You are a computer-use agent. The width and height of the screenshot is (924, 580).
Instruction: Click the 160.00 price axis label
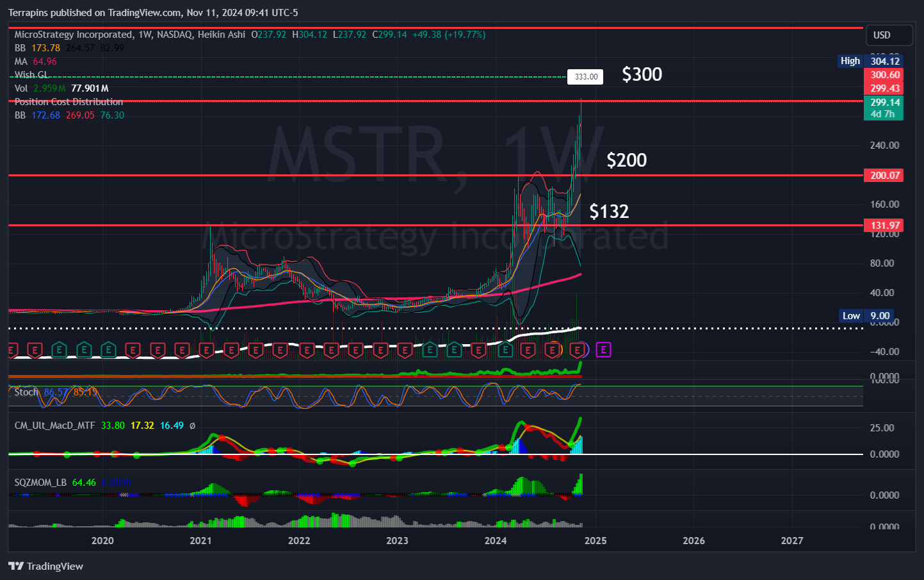coord(884,204)
